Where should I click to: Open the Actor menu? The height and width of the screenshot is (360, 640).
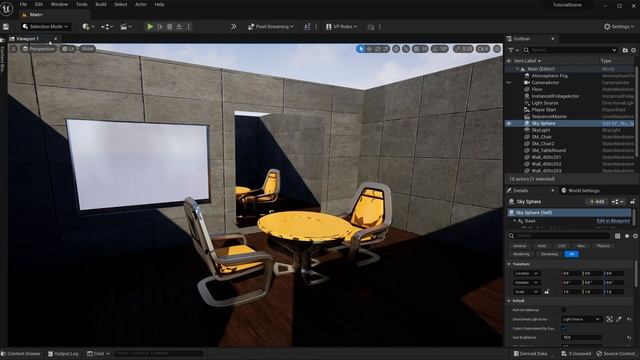140,4
